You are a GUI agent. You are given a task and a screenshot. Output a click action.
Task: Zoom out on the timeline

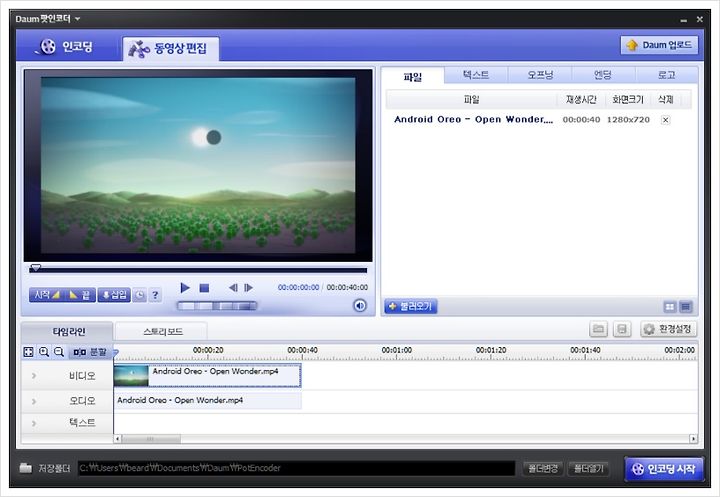pos(59,352)
